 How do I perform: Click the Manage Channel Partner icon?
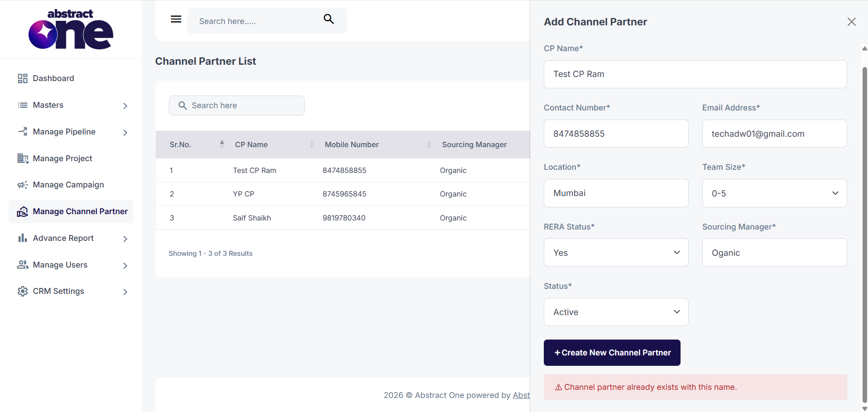(x=23, y=211)
